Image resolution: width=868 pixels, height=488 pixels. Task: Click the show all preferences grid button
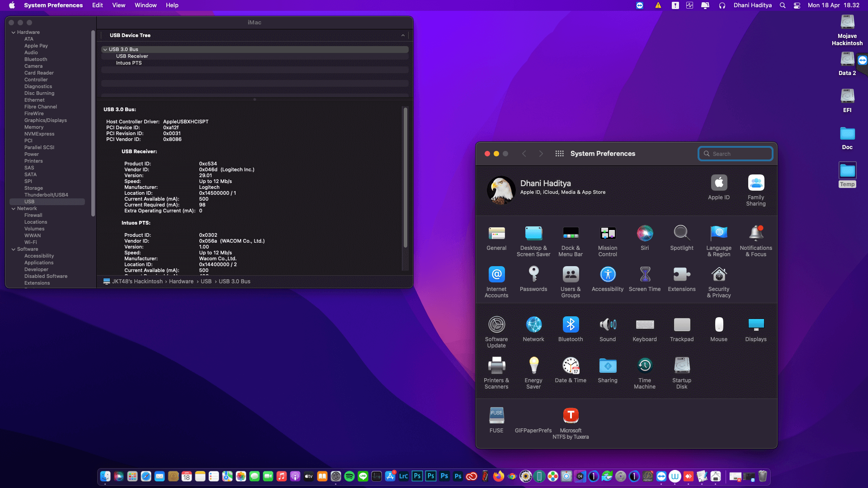point(559,154)
